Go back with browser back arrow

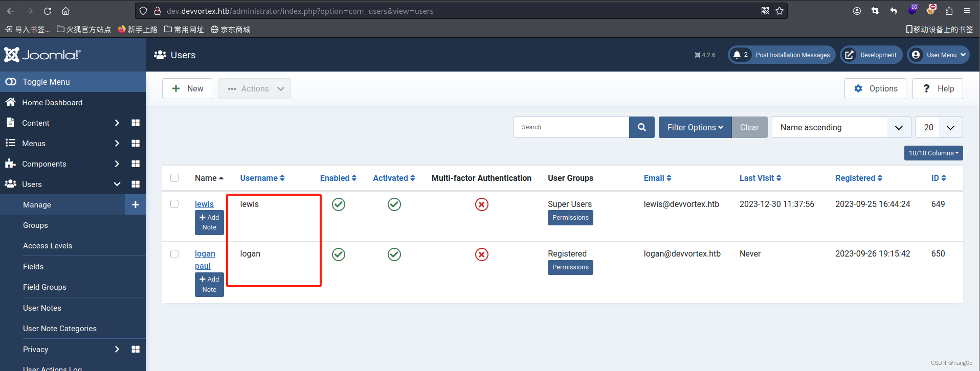pos(11,11)
